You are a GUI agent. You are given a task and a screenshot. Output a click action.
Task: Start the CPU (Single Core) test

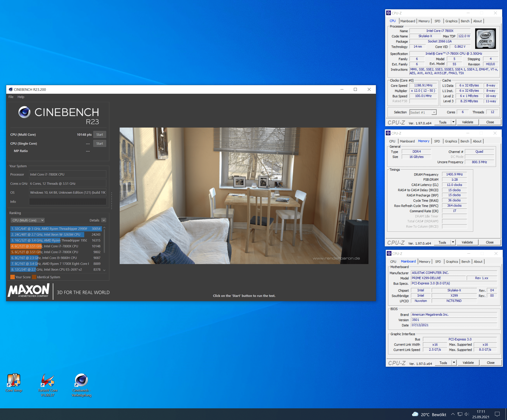pos(99,143)
